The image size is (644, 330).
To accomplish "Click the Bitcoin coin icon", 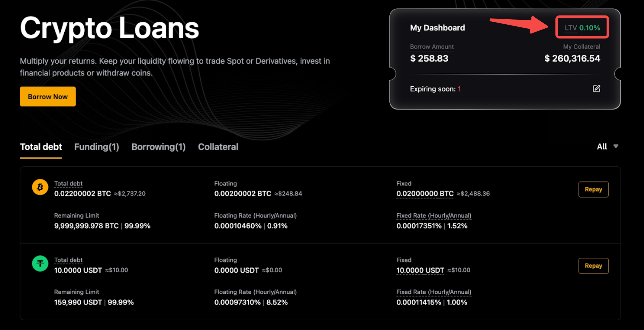I will (x=40, y=187).
